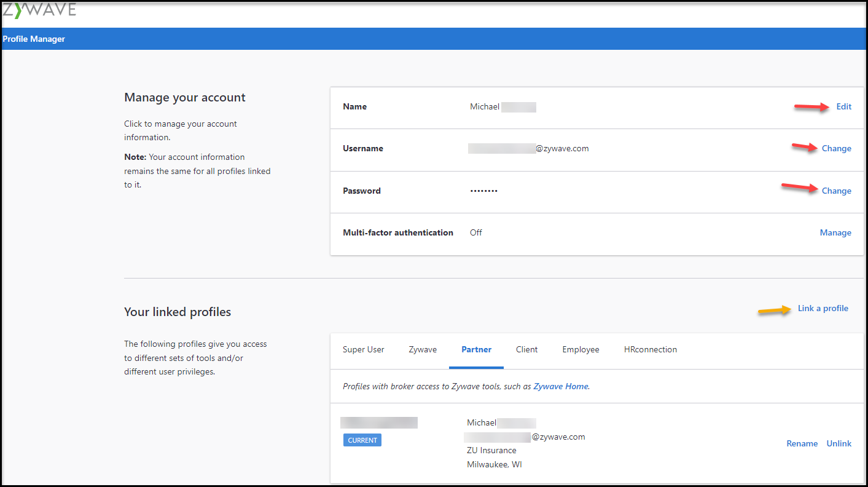Click the Off status for multi-factor authentication

pyautogui.click(x=475, y=232)
